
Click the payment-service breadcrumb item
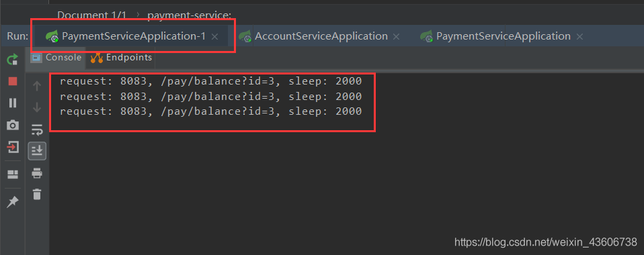pos(190,15)
